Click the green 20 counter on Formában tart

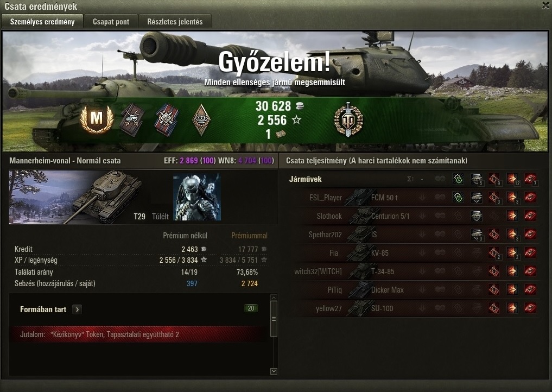tap(251, 308)
